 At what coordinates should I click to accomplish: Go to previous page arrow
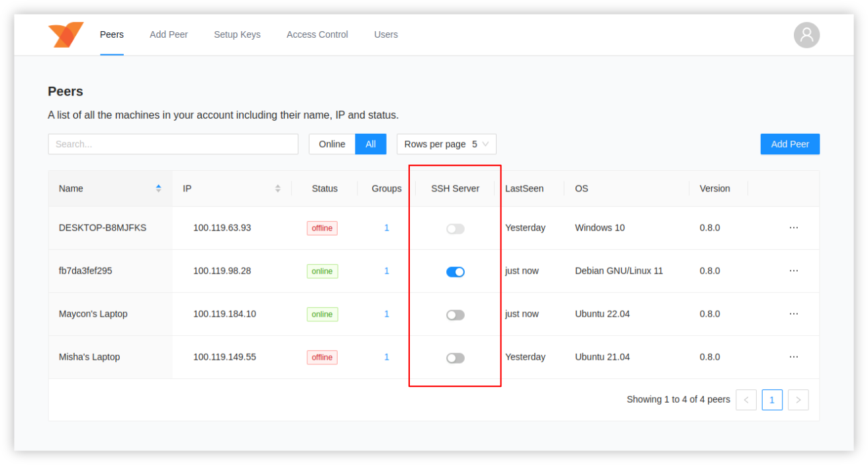tap(746, 400)
